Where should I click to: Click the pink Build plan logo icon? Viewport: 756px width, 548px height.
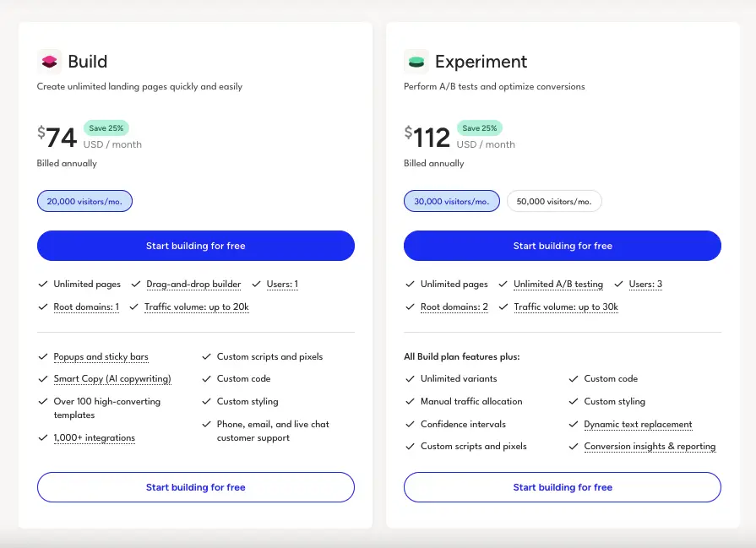[49, 62]
